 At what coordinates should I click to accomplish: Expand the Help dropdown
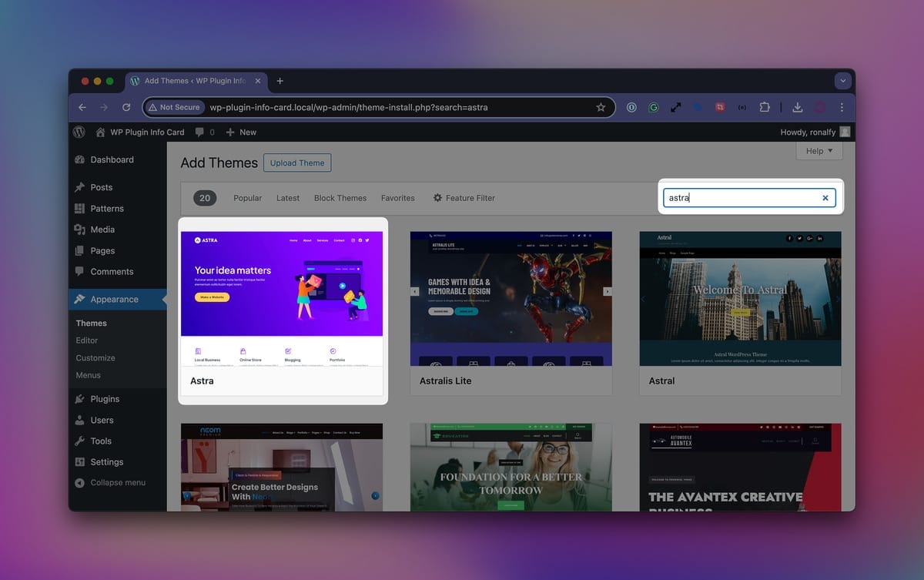819,151
